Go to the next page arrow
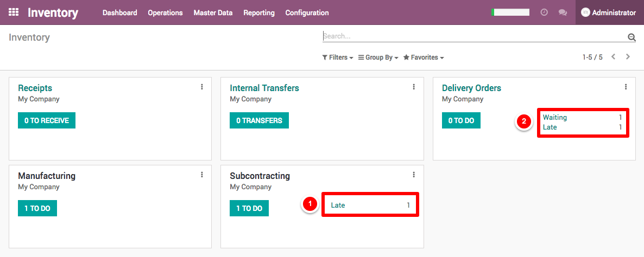 [628, 57]
